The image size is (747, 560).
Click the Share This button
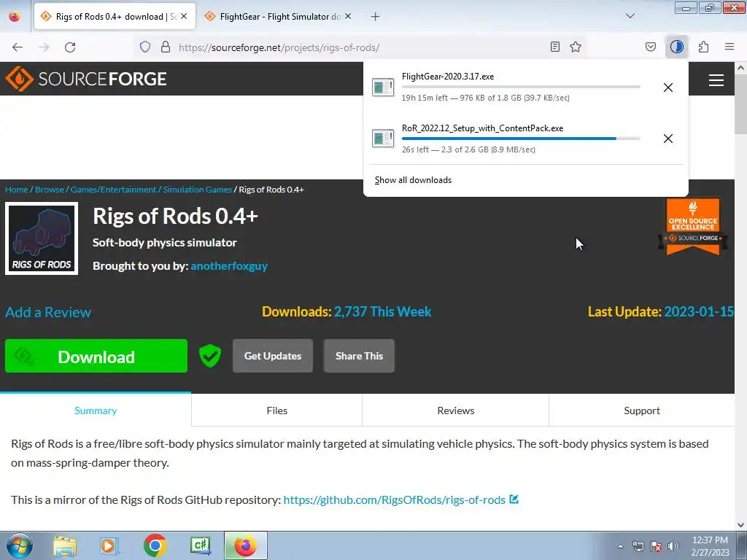coord(359,356)
